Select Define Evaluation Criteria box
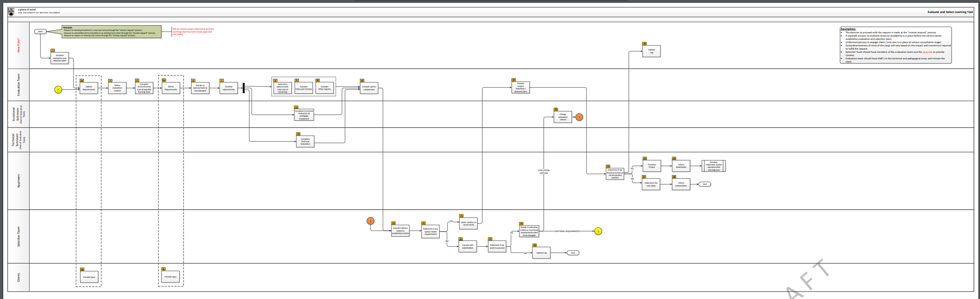 pyautogui.click(x=117, y=88)
